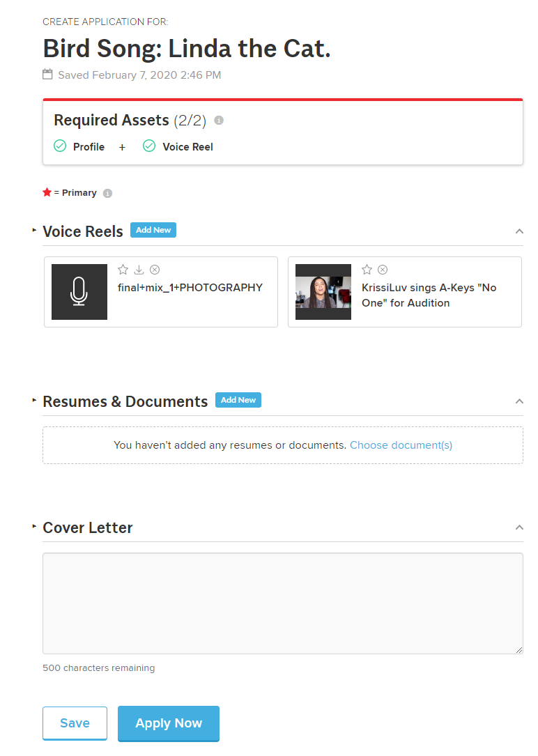Collapse the Voice Reels section chevron
The height and width of the screenshot is (756, 538).
519,231
